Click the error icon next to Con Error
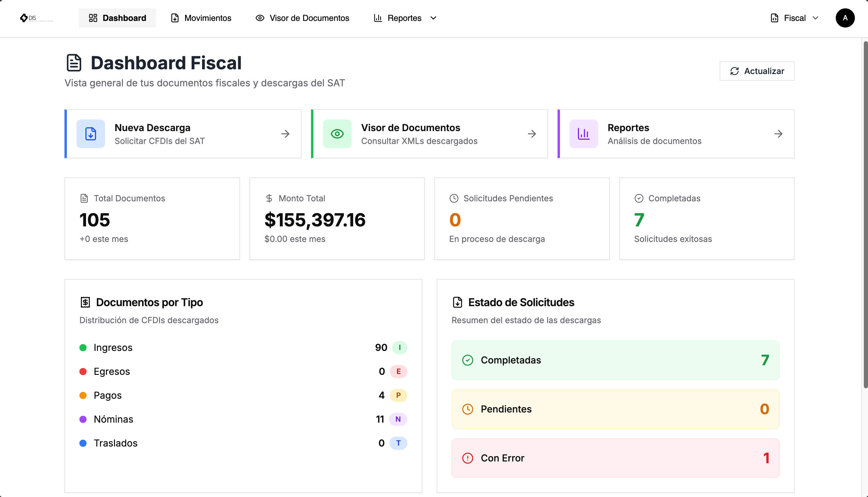The height and width of the screenshot is (497, 868). click(x=468, y=458)
